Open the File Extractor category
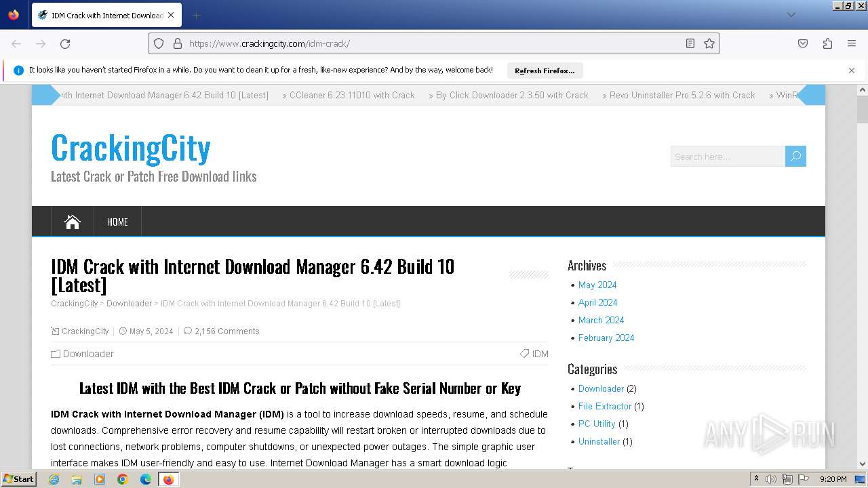 [x=605, y=406]
